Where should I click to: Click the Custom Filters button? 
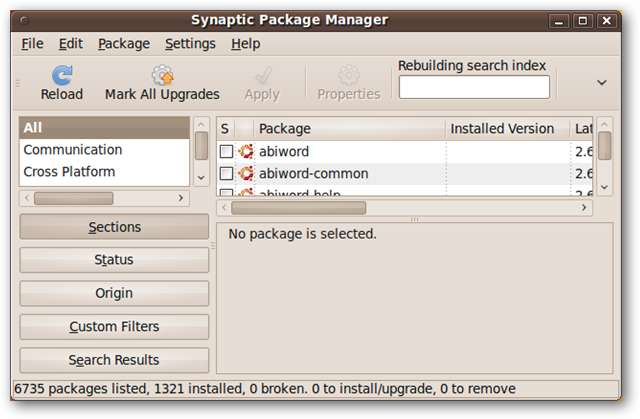click(x=114, y=327)
